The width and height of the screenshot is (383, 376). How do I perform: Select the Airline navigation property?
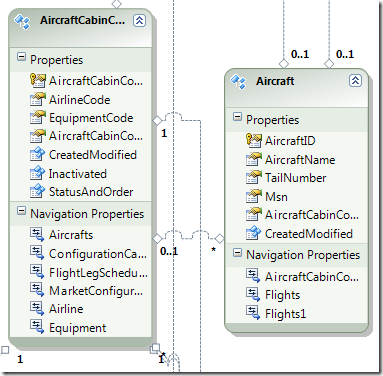(x=66, y=309)
